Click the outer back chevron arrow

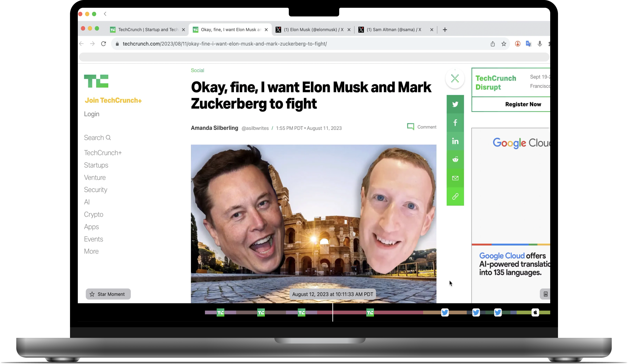pos(105,14)
